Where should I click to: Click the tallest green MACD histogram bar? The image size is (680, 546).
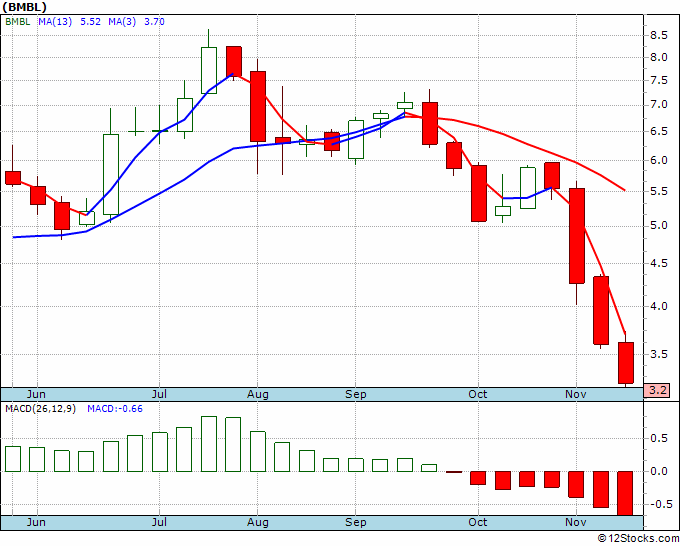tap(209, 444)
